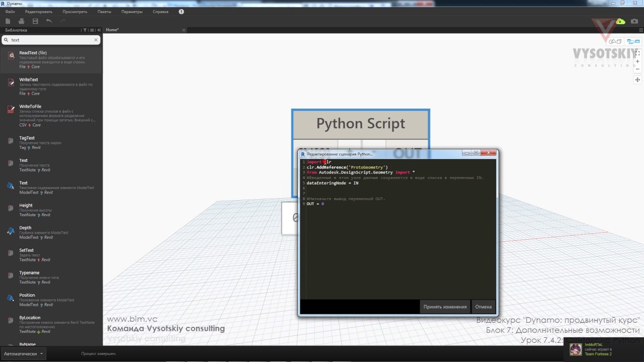Click Отмена button in Python editor
The image size is (644, 362).
[484, 307]
